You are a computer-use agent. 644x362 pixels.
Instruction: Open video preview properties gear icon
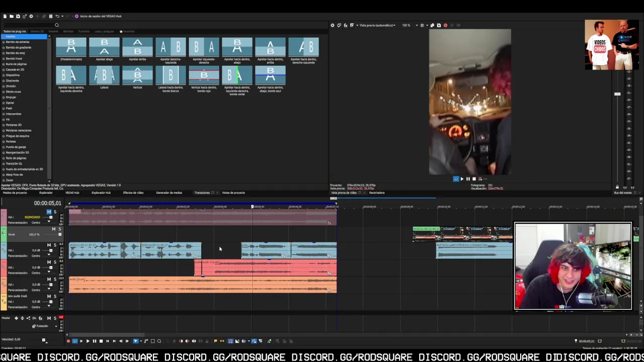(333, 25)
